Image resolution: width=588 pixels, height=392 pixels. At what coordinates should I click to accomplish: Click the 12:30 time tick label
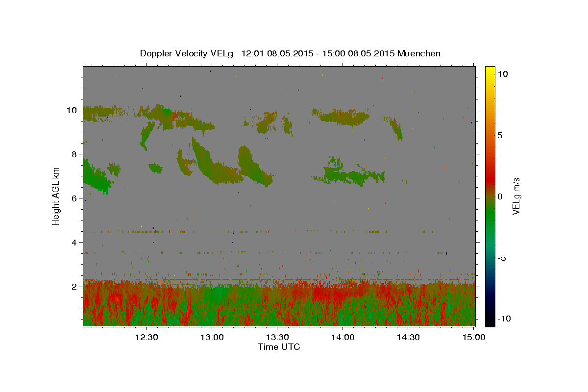(147, 337)
